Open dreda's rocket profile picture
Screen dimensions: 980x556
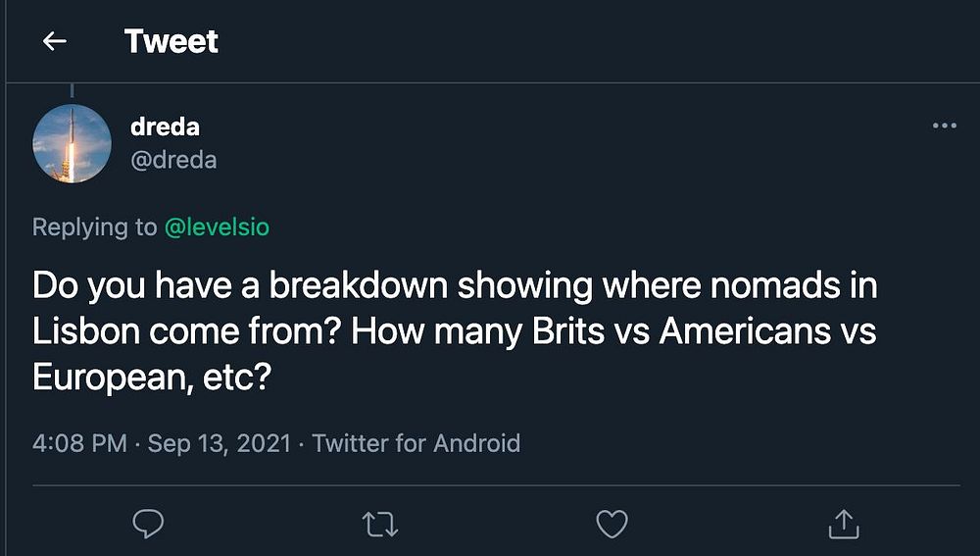pyautogui.click(x=72, y=143)
